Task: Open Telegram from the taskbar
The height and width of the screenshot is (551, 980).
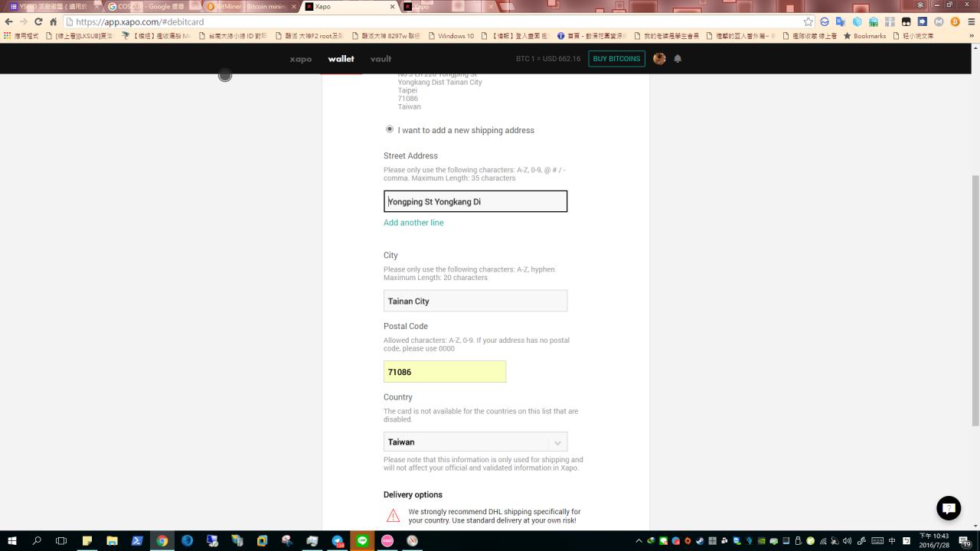Action: 338,541
